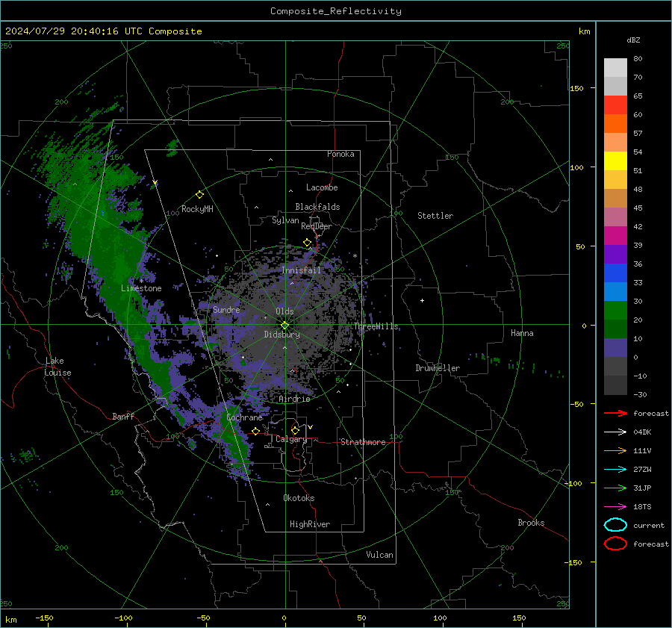
Task: Click the Hanna label
Action: tap(522, 333)
